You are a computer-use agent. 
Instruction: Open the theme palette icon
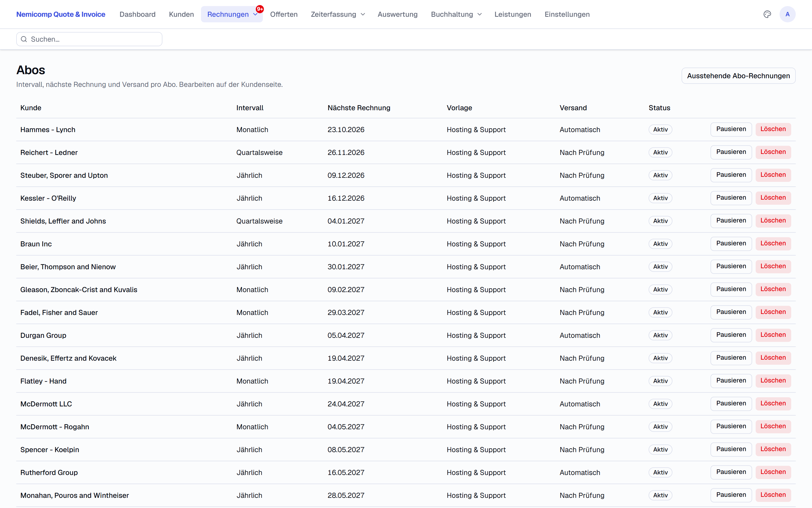767,14
